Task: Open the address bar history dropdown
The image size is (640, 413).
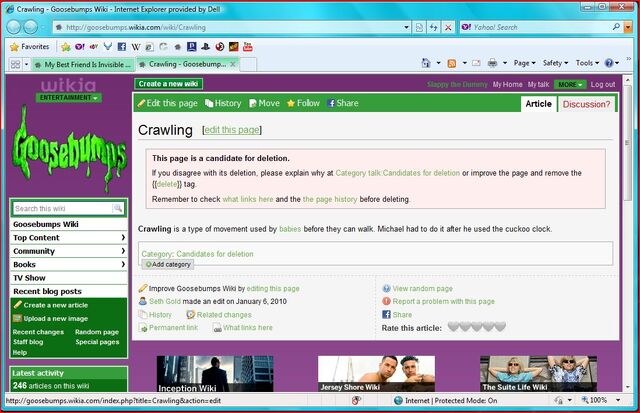Action: [407, 27]
